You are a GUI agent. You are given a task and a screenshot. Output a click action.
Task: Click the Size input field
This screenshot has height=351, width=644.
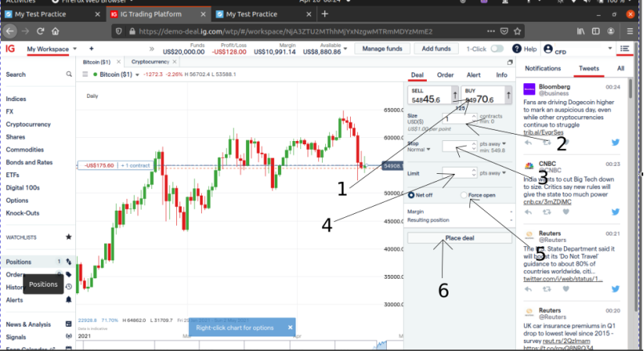tap(457, 119)
